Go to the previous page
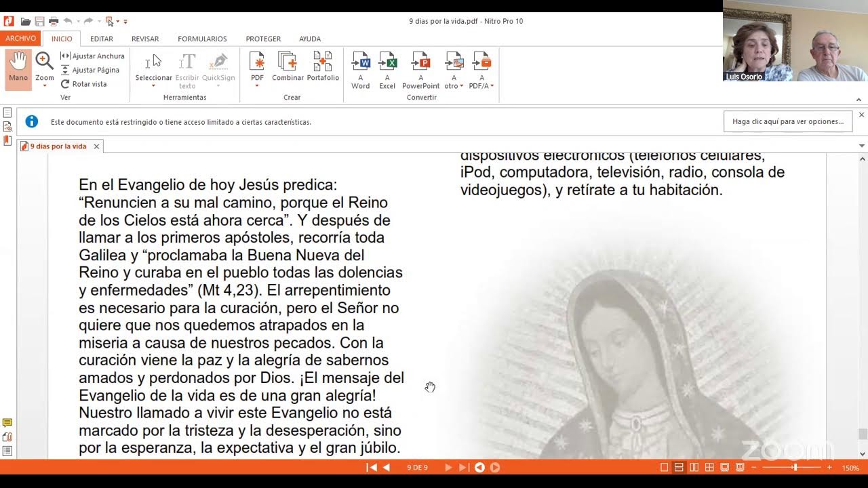Viewport: 868px width, 488px height. coord(387,467)
